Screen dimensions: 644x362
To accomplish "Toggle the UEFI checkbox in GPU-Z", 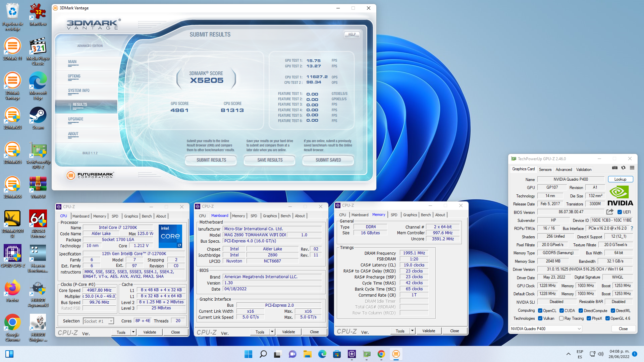I will pos(620,212).
